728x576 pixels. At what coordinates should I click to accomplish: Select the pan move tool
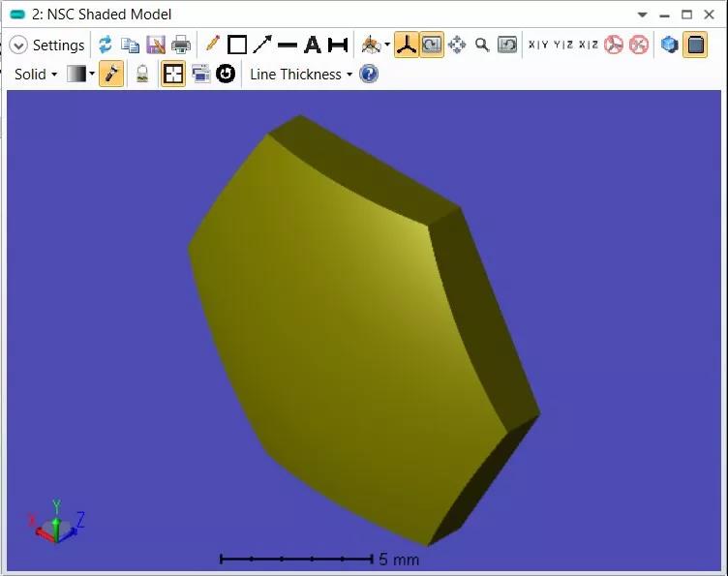tap(457, 45)
